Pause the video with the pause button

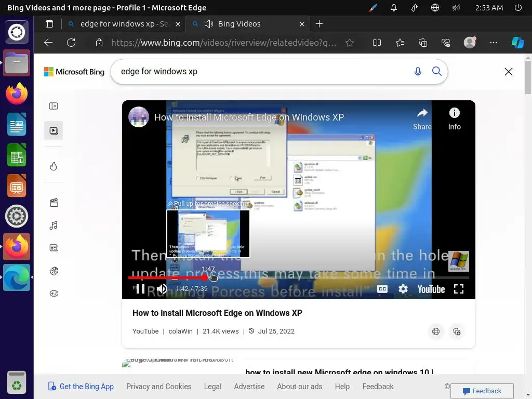pos(140,289)
